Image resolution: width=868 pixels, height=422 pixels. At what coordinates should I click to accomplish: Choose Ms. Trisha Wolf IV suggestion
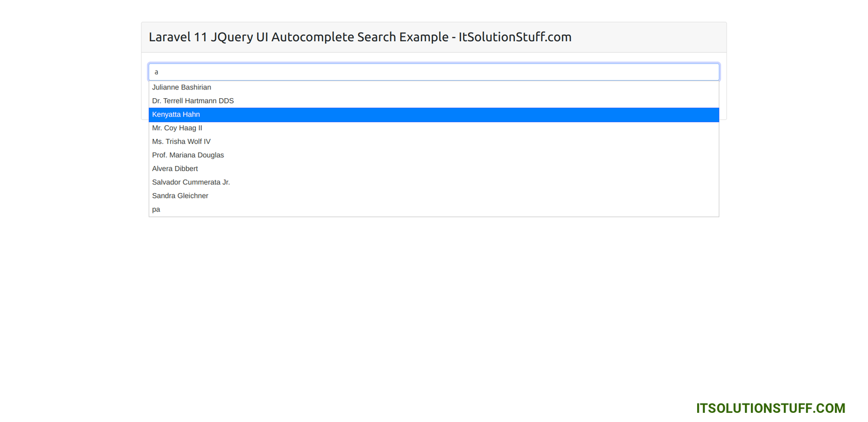[181, 142]
